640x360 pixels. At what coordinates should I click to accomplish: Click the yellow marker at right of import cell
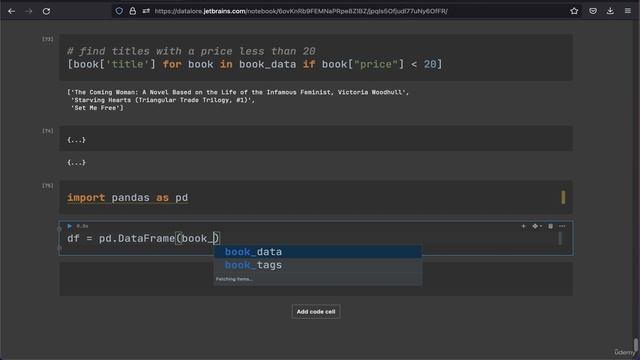click(563, 198)
